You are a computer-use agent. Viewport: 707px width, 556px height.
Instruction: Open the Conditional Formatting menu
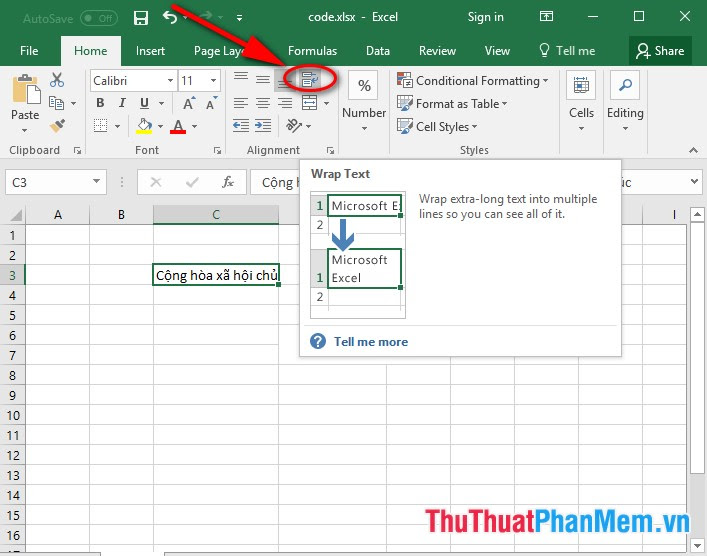click(x=473, y=80)
